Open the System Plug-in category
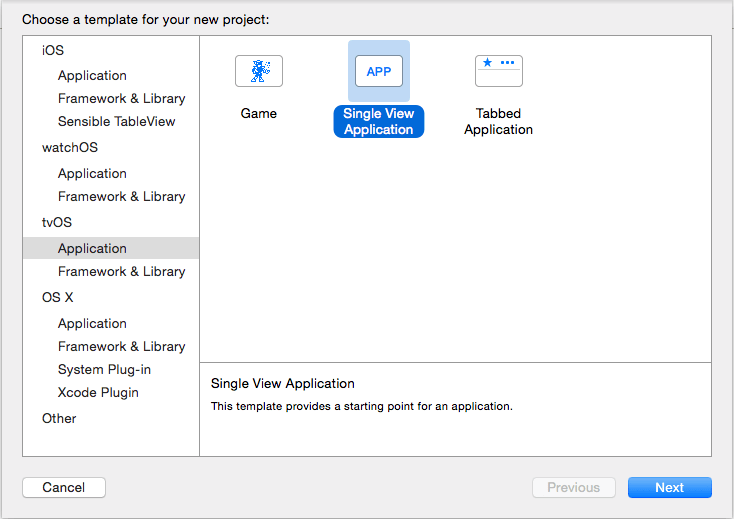This screenshot has width=734, height=519. (104, 369)
